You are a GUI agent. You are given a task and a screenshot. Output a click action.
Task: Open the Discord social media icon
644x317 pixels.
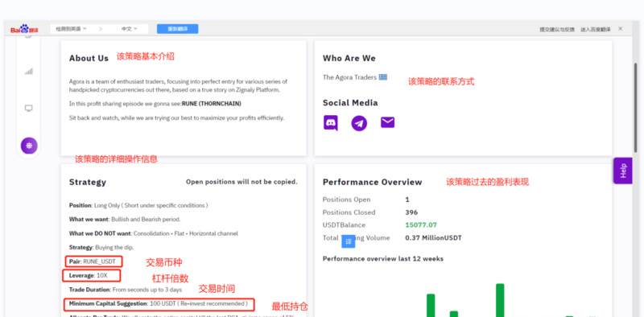[331, 123]
